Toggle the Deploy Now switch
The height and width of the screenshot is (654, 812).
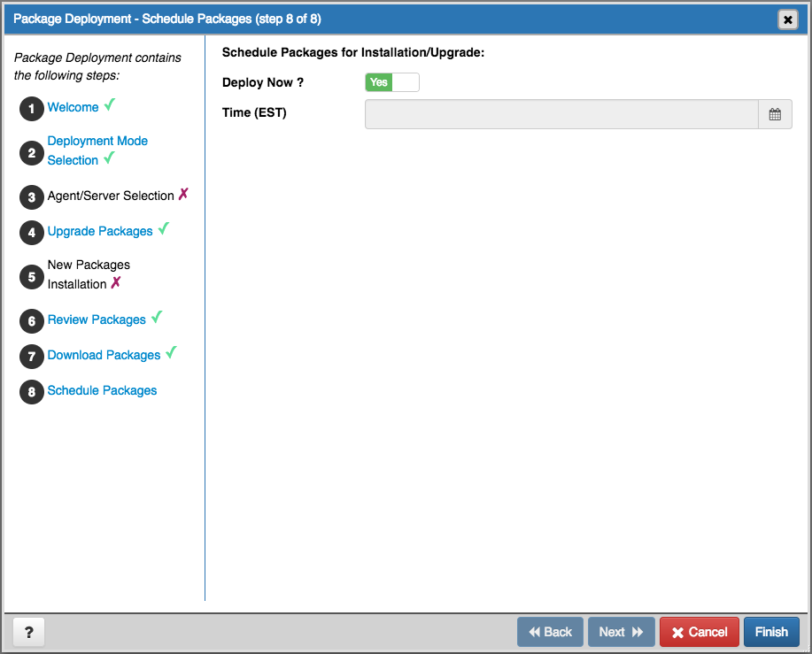(392, 82)
